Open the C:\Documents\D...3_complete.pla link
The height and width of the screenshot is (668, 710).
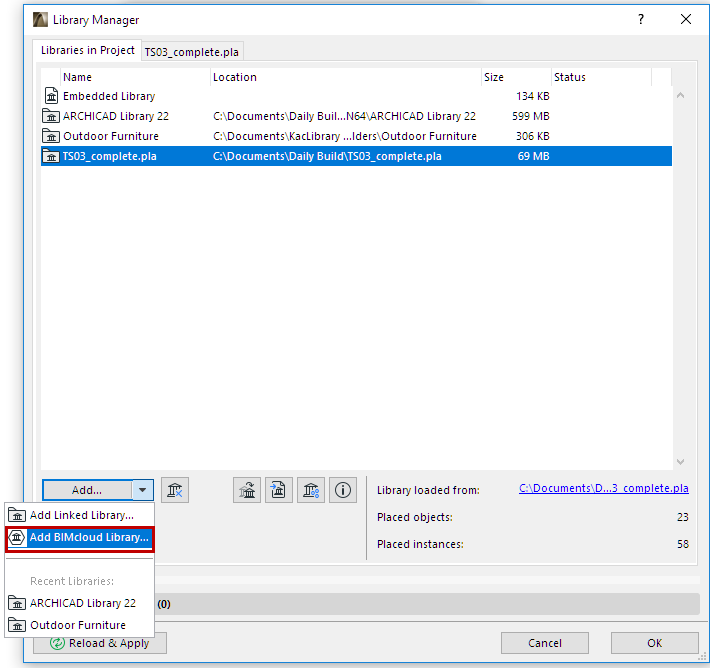tap(604, 488)
